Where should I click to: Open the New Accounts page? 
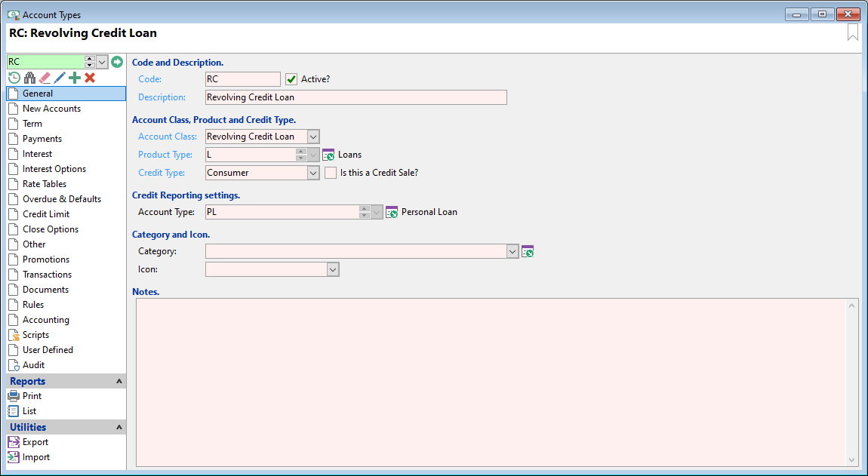(66, 109)
